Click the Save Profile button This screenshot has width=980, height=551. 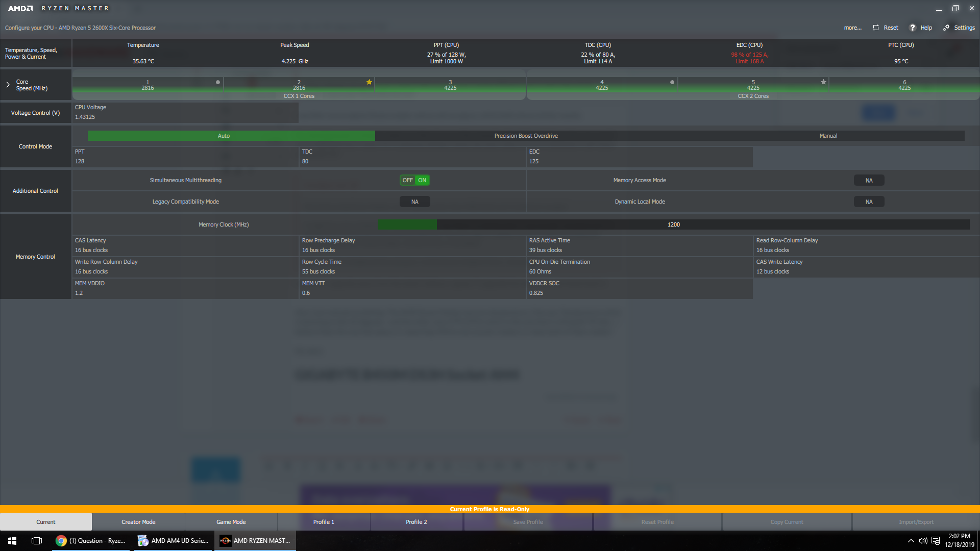click(528, 522)
